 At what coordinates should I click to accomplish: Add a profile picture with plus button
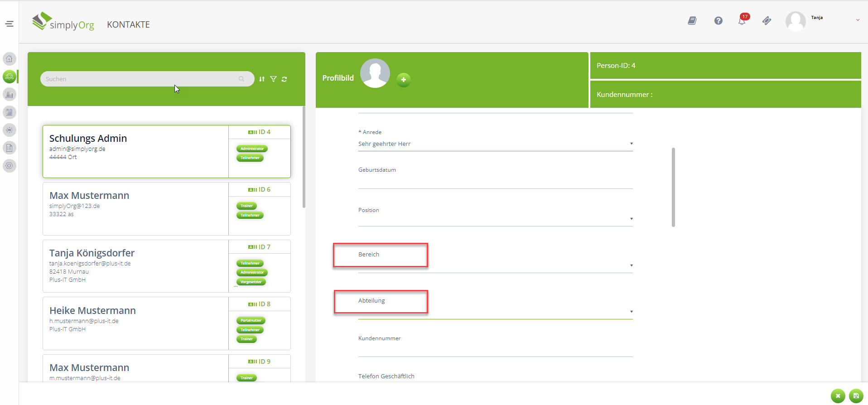pos(403,80)
